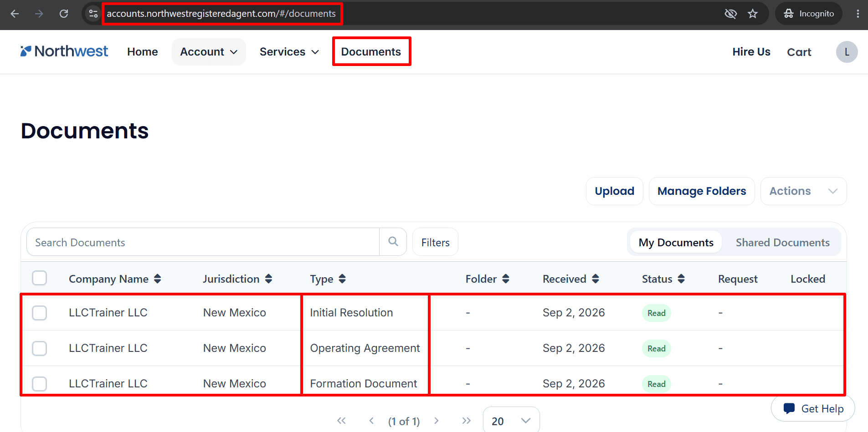Switch to My Documents tab

[x=676, y=242]
